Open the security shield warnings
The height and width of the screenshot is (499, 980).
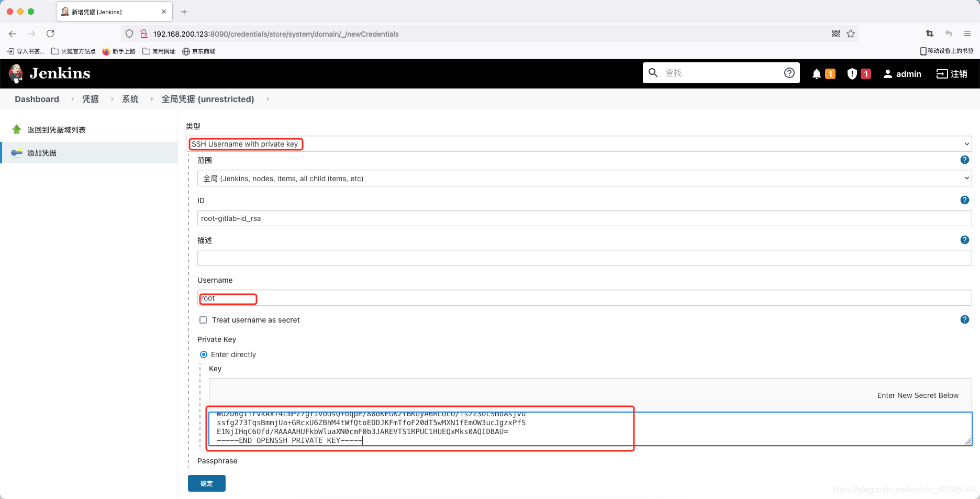click(x=852, y=74)
